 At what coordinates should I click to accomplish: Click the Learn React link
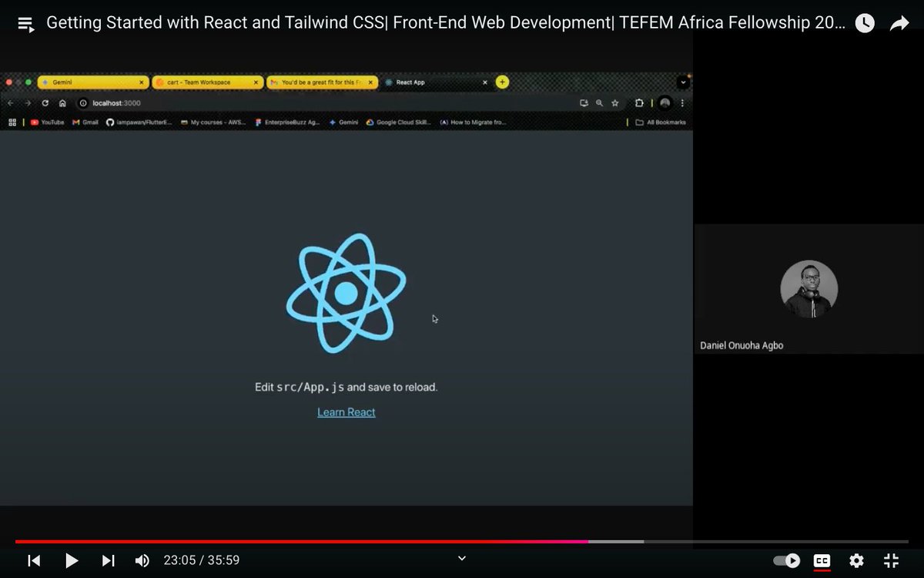pyautogui.click(x=346, y=412)
